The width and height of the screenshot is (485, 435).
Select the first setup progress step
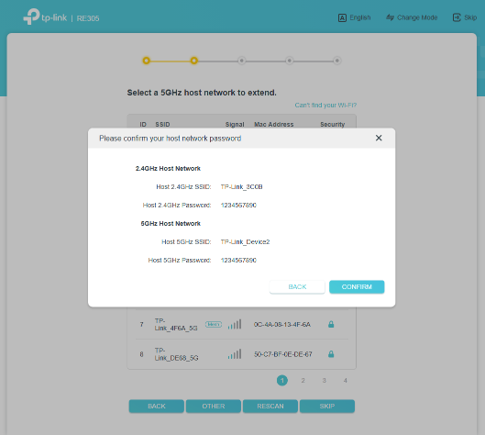click(146, 61)
